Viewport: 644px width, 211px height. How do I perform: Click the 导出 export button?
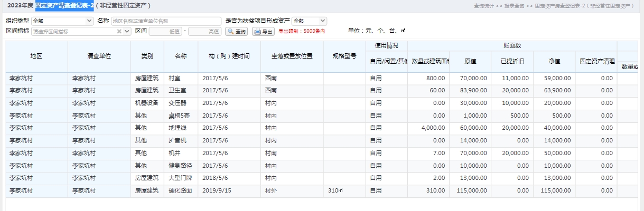(x=264, y=32)
